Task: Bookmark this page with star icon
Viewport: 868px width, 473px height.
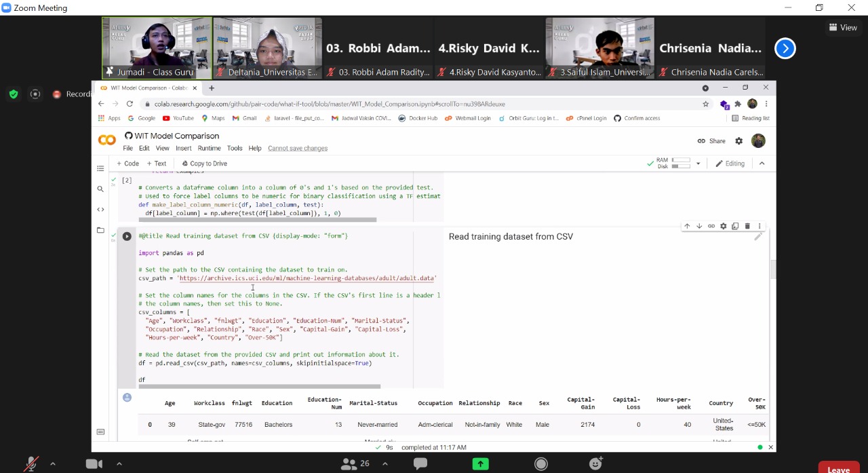Action: [x=706, y=104]
